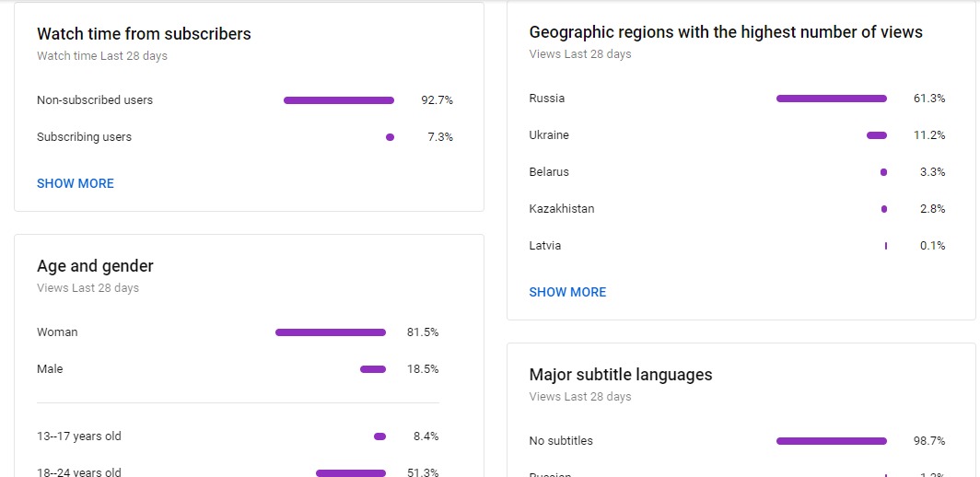
Task: Select the 13--17 years old bar
Action: click(x=380, y=436)
